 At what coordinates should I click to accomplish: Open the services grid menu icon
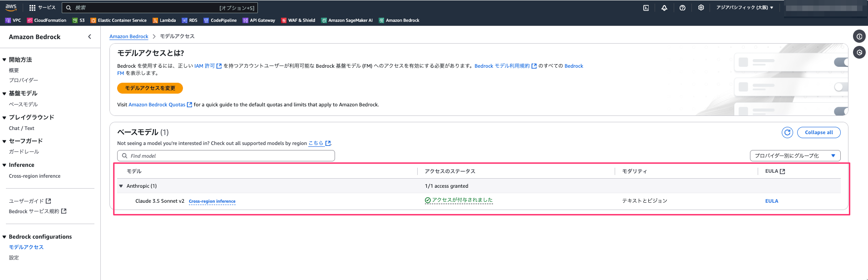coord(32,8)
